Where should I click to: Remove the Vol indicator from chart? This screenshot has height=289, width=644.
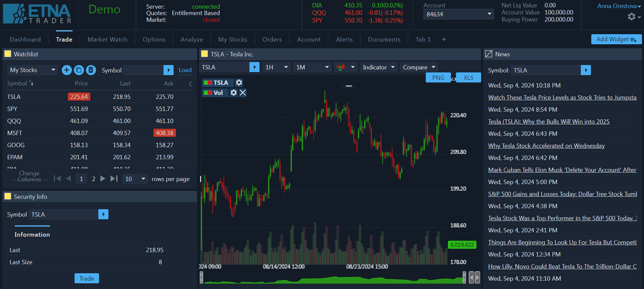coord(243,93)
